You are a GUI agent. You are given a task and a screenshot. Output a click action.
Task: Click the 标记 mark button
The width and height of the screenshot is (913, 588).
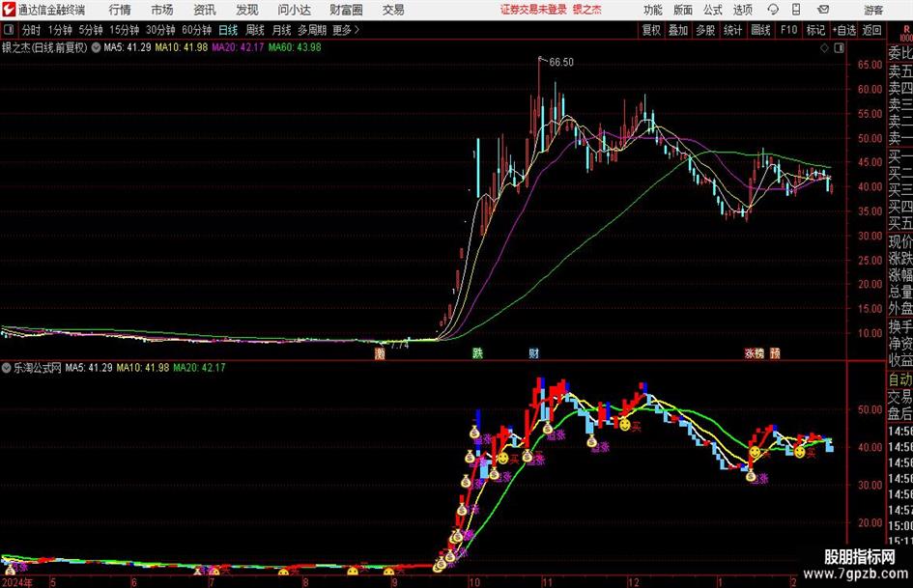pos(815,30)
